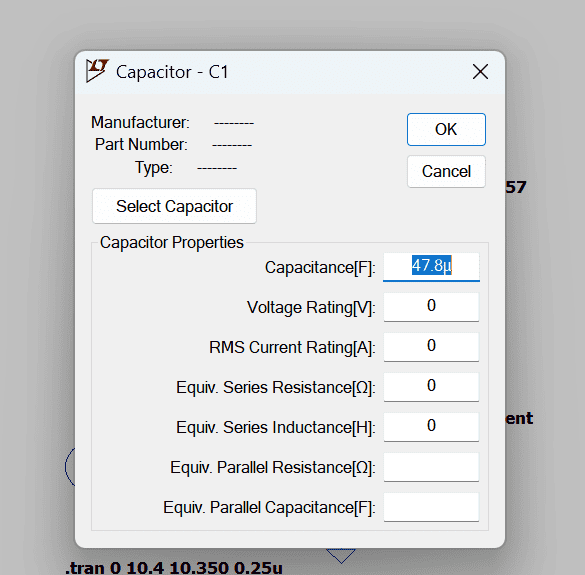Confirm settings with the OK button
The height and width of the screenshot is (575, 585).
pyautogui.click(x=446, y=129)
